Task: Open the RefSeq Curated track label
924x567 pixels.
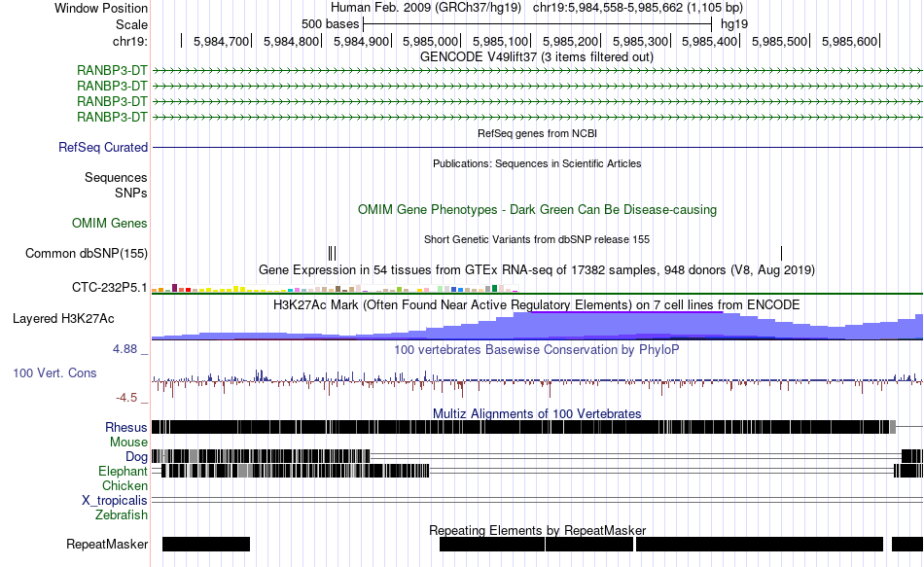Action: 102,148
